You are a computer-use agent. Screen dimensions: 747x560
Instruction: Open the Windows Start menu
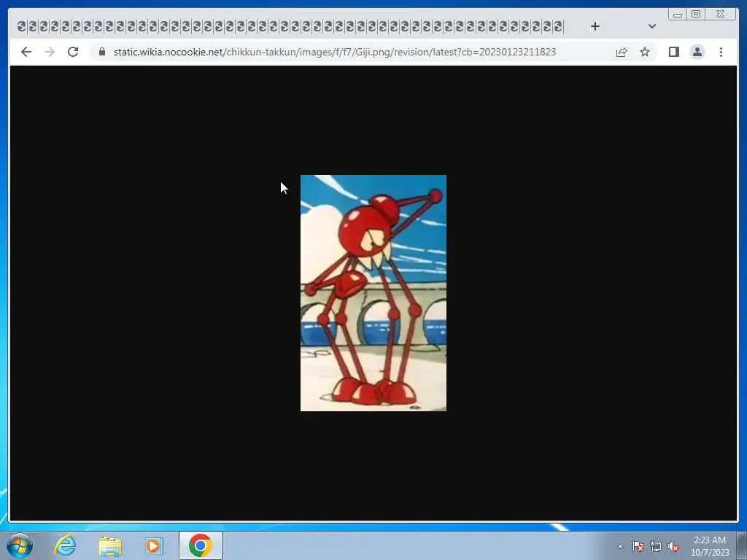pos(20,545)
